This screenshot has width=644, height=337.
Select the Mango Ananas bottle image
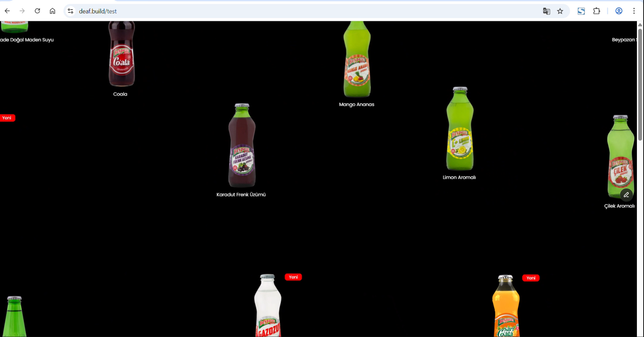coord(357,59)
